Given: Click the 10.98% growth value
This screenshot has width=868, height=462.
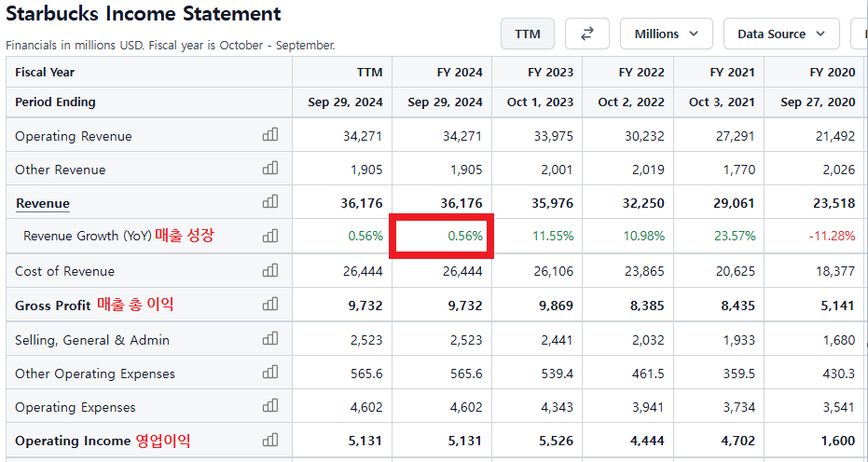Looking at the screenshot, I should (644, 237).
